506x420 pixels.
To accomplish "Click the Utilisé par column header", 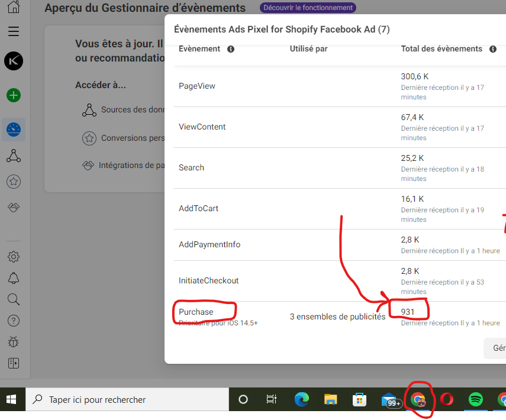I will tap(308, 49).
